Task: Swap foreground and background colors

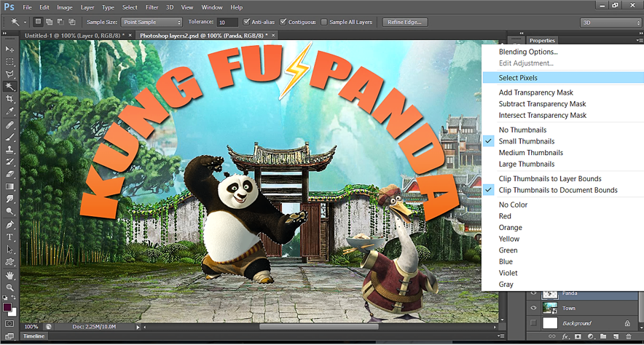Action: tap(14, 298)
